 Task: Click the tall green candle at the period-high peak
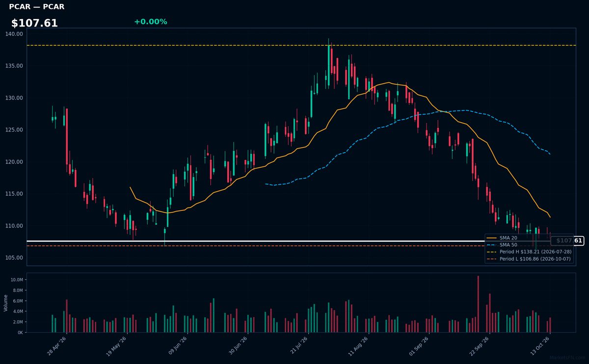click(328, 65)
